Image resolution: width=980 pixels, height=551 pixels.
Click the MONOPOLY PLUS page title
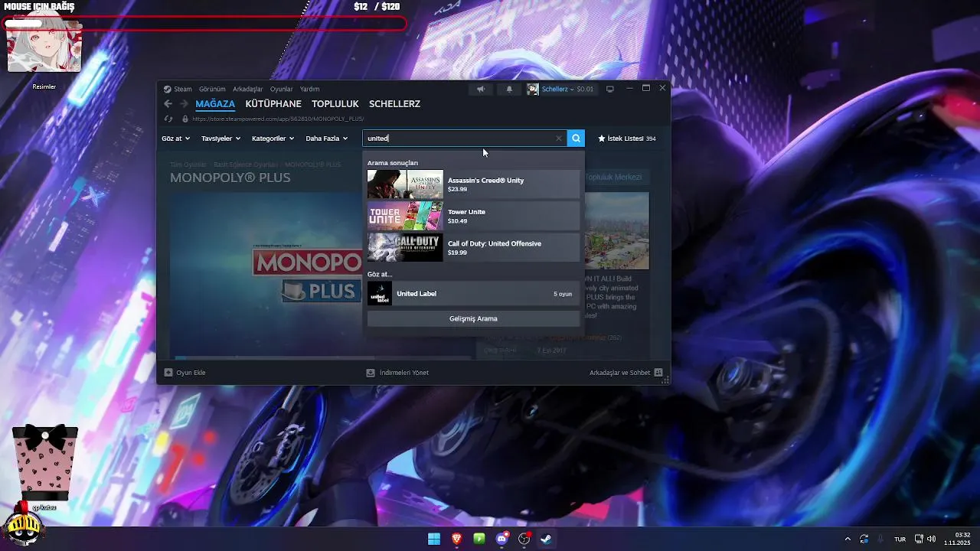(230, 178)
